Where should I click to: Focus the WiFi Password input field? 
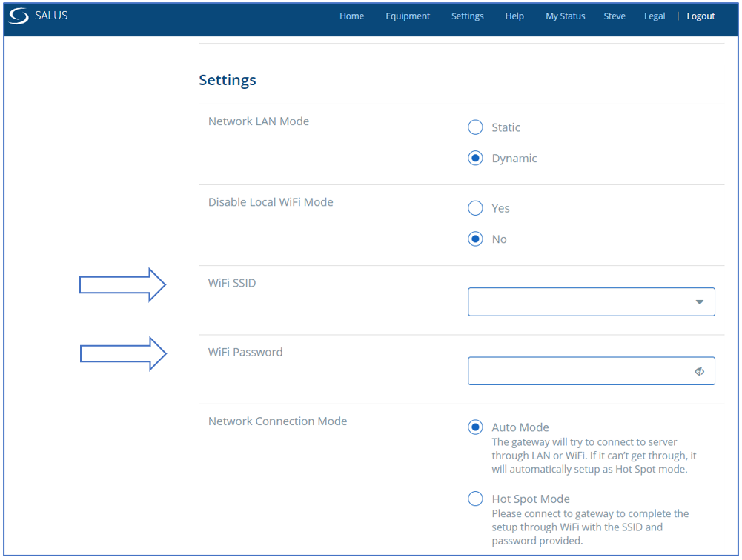pos(591,371)
